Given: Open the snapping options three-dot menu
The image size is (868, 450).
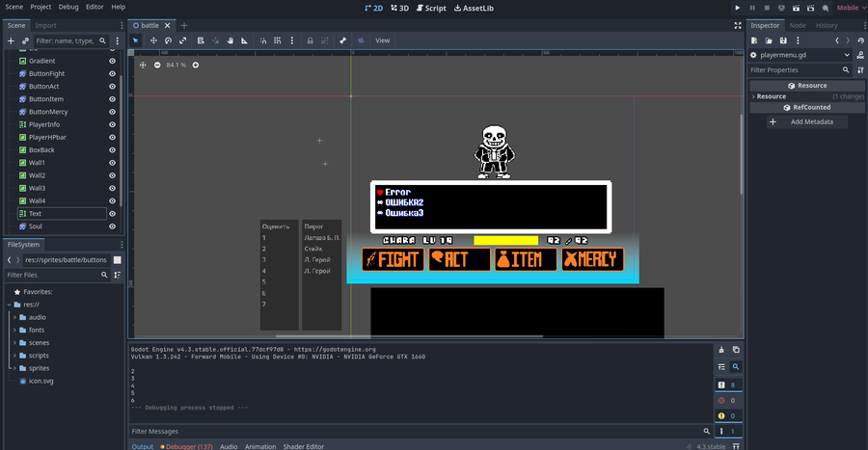Looking at the screenshot, I should click(x=291, y=40).
